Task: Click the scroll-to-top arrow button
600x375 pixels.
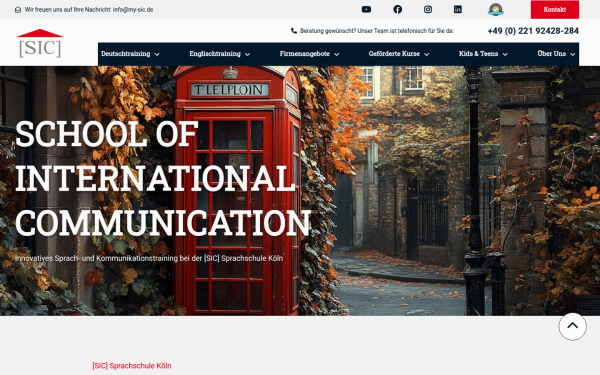Action: (572, 326)
